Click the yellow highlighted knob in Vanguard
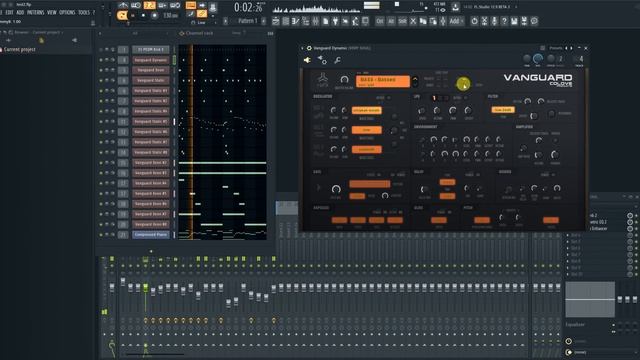Image resolution: width=640 pixels, height=360 pixels. 463,84
